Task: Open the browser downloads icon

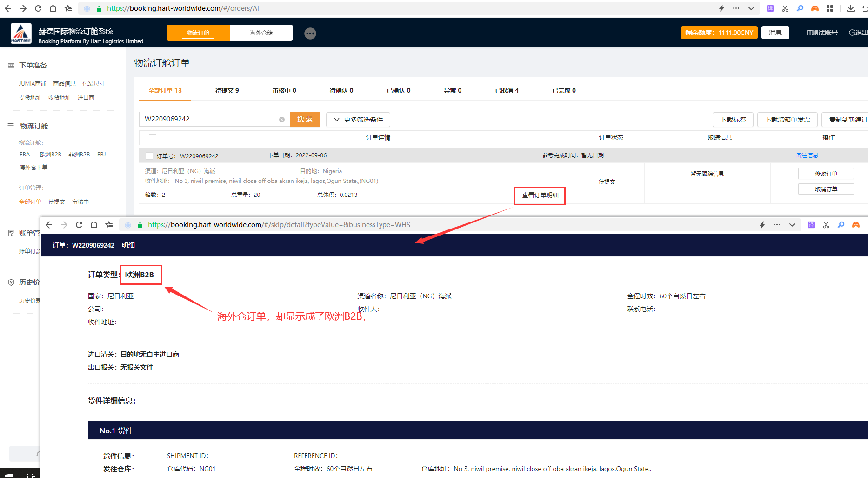Action: [x=850, y=8]
